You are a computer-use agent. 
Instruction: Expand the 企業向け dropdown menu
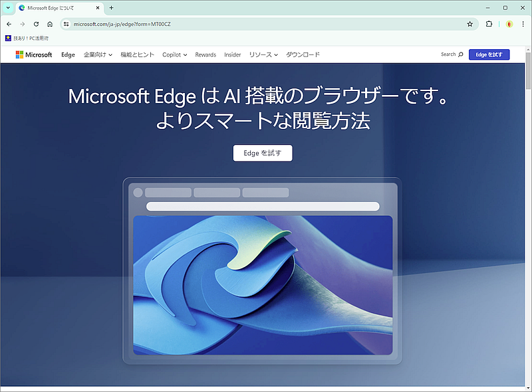point(98,54)
